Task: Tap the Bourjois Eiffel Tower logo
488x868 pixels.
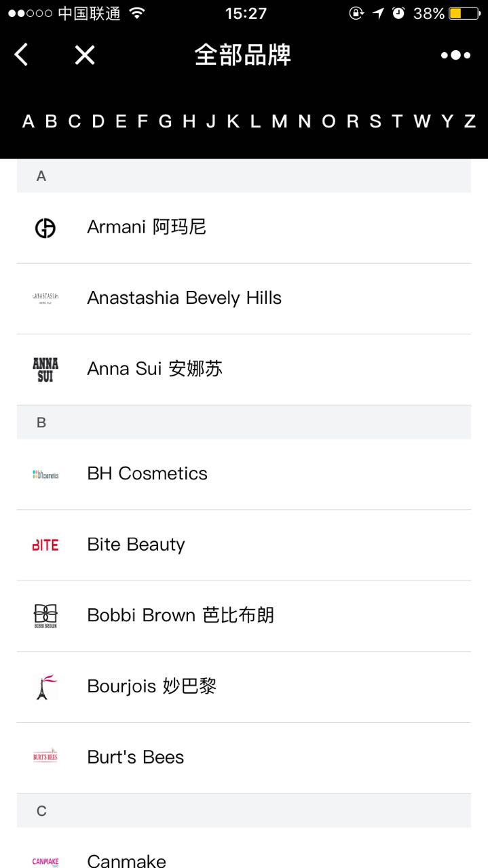Action: pyautogui.click(x=45, y=687)
